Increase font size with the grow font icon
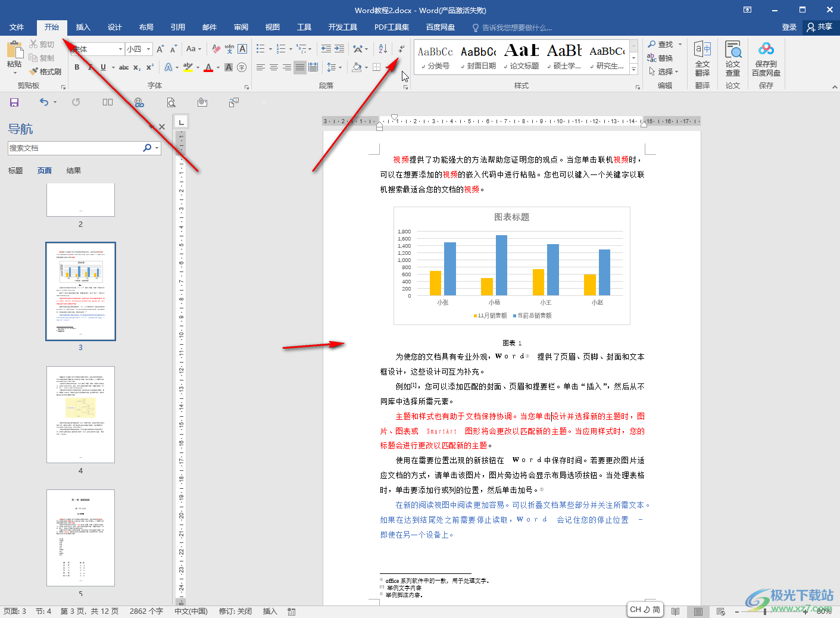Screen dimensions: 840x618 [x=160, y=49]
